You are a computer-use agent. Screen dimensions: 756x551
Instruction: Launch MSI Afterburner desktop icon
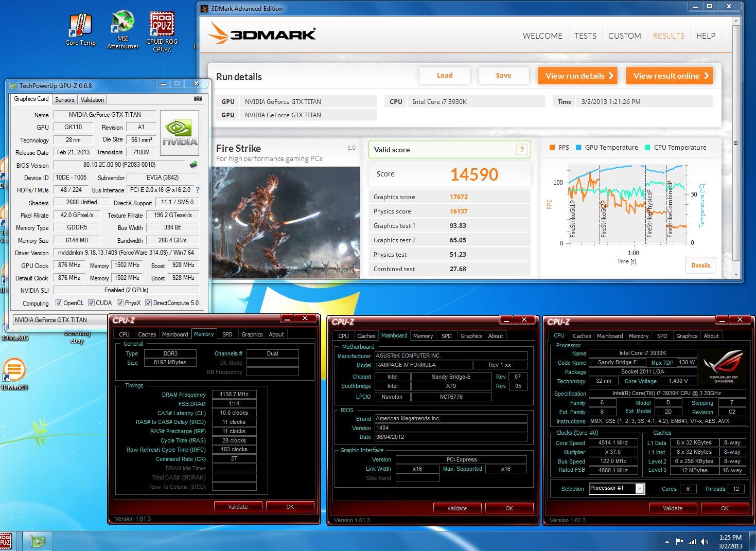point(122,30)
